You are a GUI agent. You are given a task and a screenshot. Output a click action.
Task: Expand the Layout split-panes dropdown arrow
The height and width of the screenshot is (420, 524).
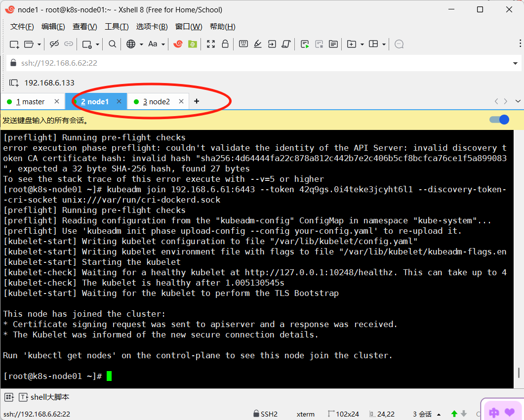click(384, 44)
